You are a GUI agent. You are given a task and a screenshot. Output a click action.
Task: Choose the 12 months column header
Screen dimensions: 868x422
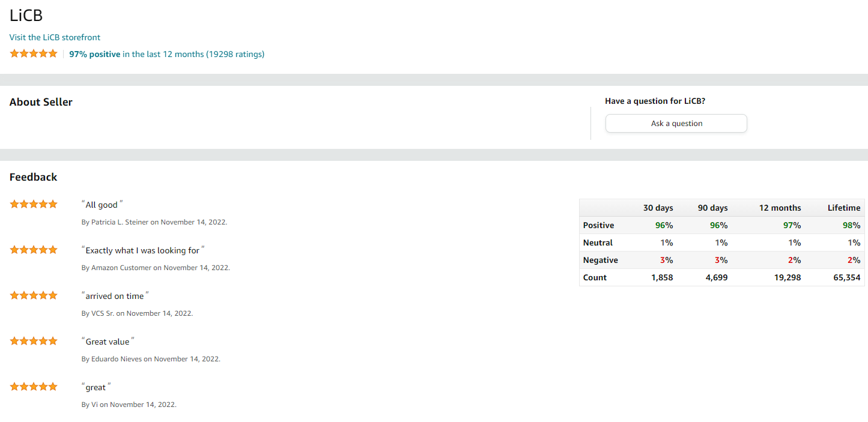(x=780, y=208)
